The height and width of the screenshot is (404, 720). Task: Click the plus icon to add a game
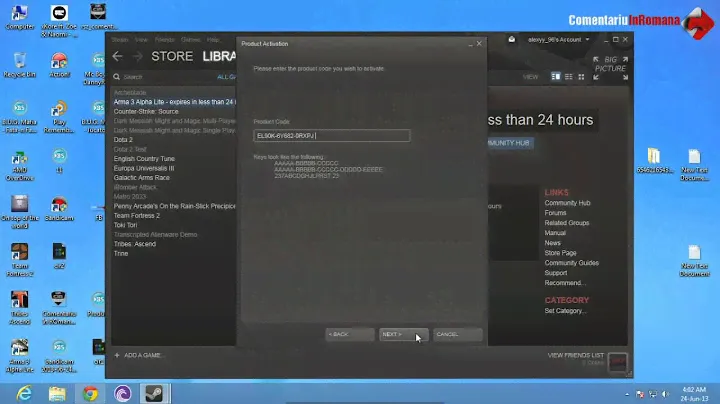115,355
